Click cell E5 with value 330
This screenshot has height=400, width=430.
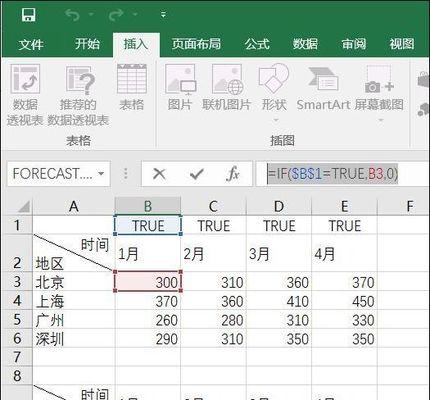(344, 320)
